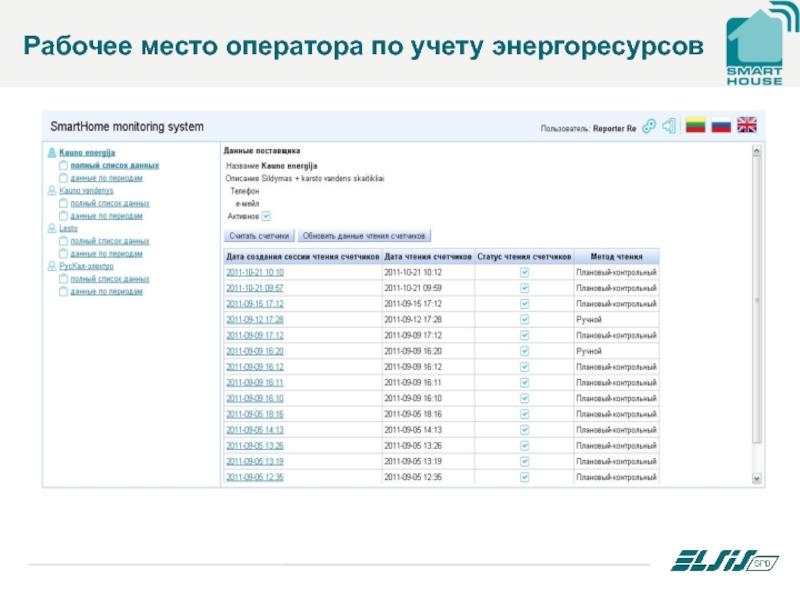This screenshot has height=600, width=800.
Task: Toggle status checkbox in 2011-09-09 16:20 row
Action: tap(524, 352)
